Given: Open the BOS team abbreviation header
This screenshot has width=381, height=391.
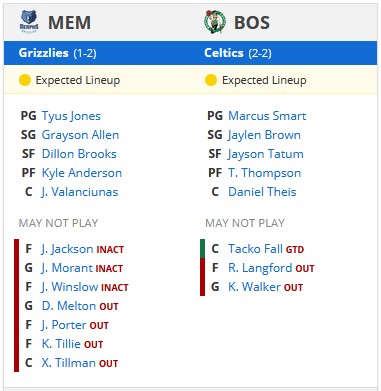Looking at the screenshot, I should 252,23.
